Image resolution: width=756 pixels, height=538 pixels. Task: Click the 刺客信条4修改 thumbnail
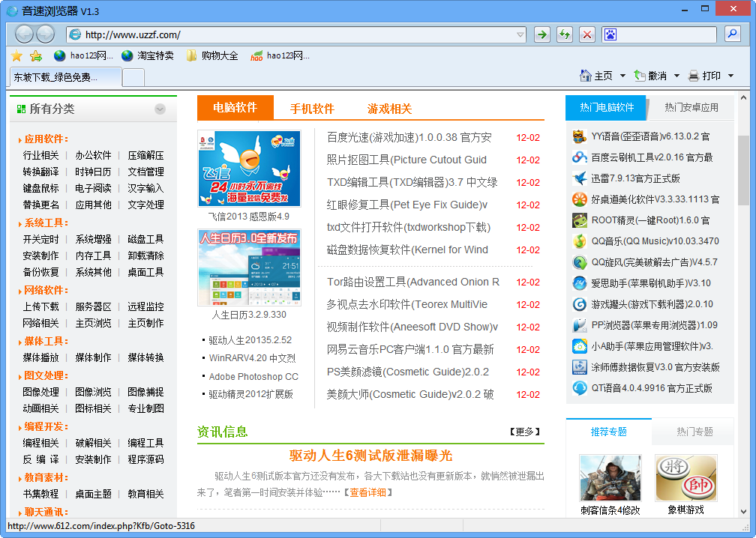[x=610, y=478]
